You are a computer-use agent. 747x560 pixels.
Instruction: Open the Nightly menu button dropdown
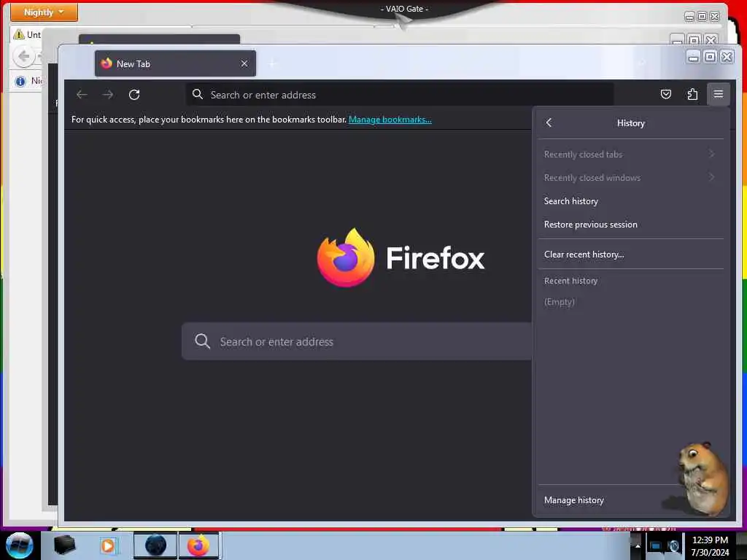pyautogui.click(x=44, y=12)
